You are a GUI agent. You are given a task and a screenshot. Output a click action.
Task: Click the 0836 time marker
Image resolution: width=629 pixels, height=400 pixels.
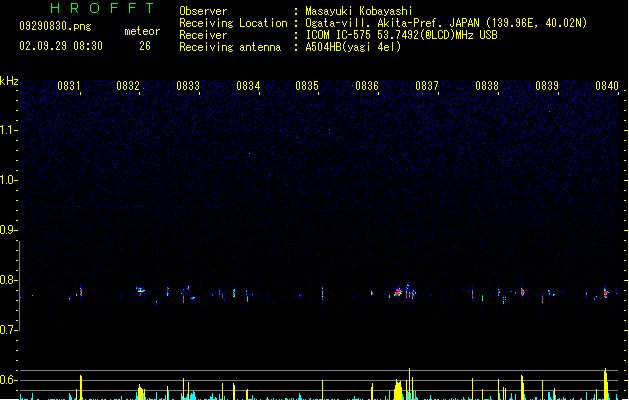pyautogui.click(x=367, y=86)
